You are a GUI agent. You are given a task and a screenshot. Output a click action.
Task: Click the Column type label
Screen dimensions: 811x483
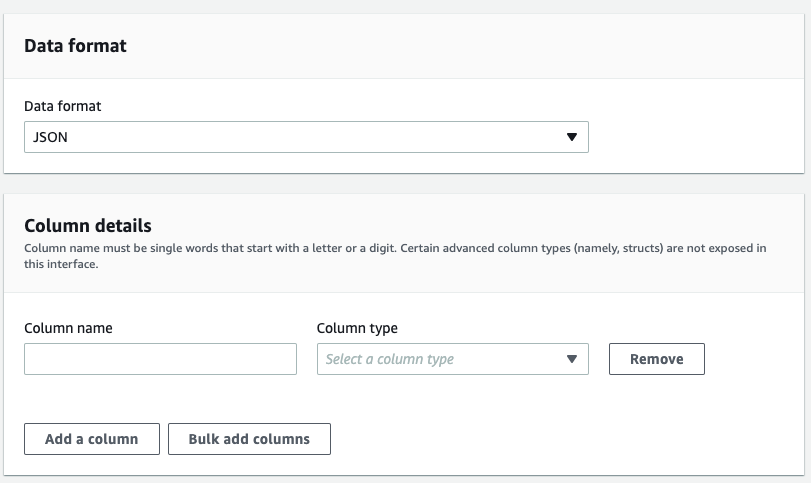(x=357, y=328)
